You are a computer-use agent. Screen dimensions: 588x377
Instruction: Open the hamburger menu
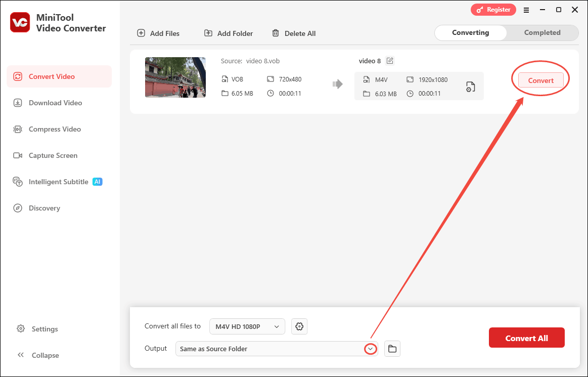(526, 10)
